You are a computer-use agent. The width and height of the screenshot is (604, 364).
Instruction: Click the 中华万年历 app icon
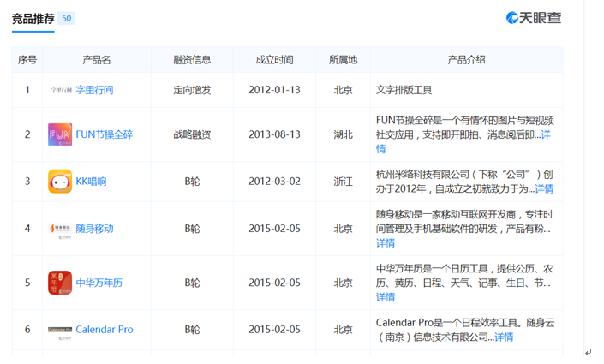coord(60,283)
